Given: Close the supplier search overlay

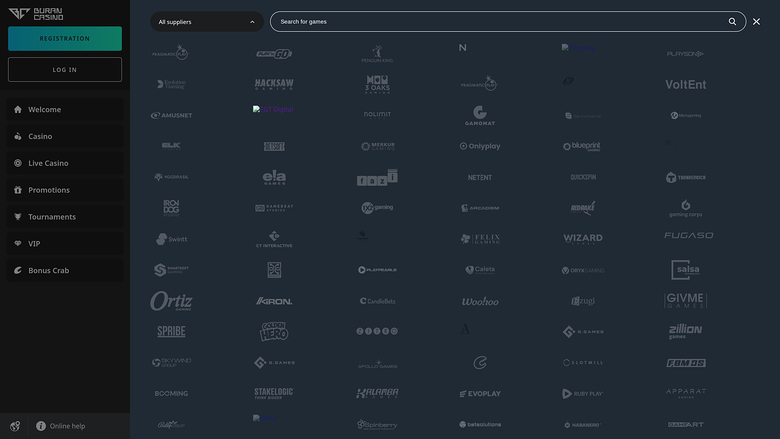Looking at the screenshot, I should 756,21.
